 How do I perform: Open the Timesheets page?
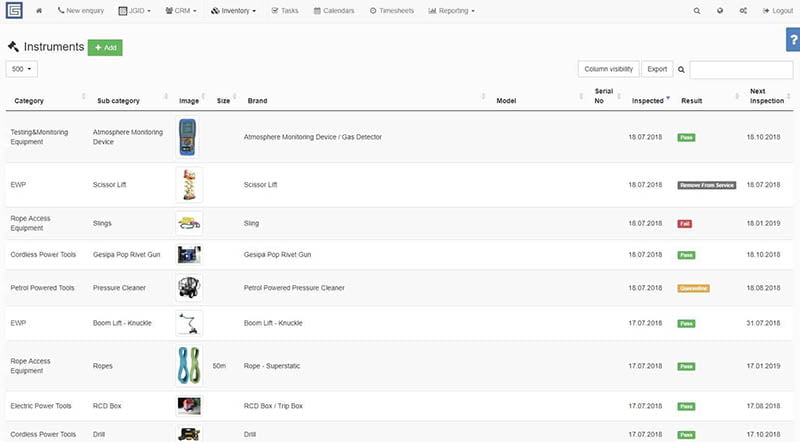point(391,11)
